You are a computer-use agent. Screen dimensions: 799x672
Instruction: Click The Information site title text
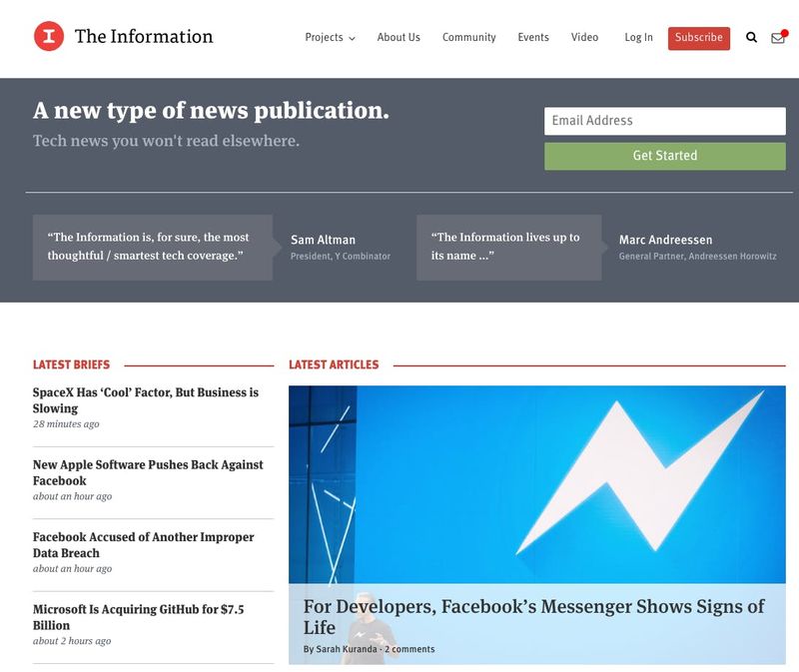point(144,37)
